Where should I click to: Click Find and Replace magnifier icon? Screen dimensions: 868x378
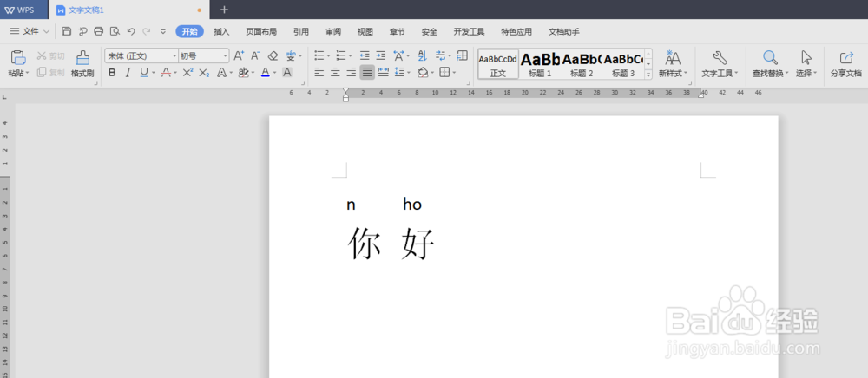pyautogui.click(x=770, y=57)
